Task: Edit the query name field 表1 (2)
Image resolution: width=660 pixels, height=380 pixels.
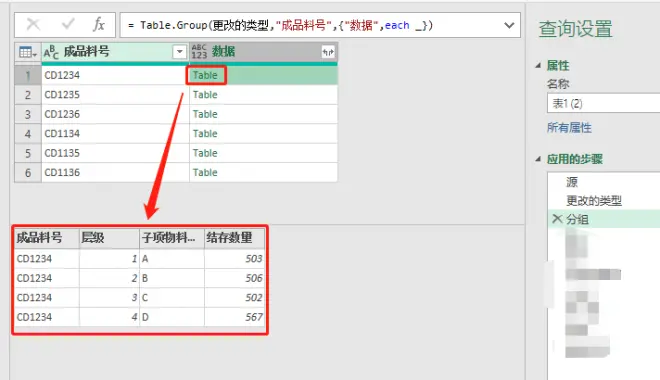Action: 604,103
